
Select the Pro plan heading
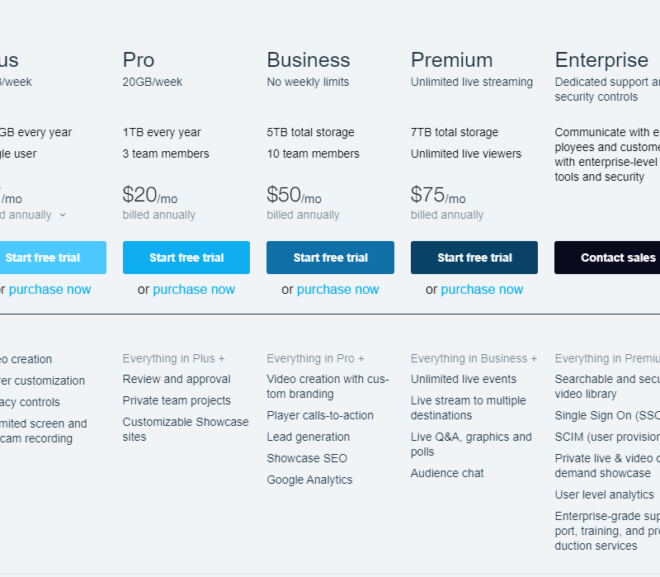coord(138,60)
